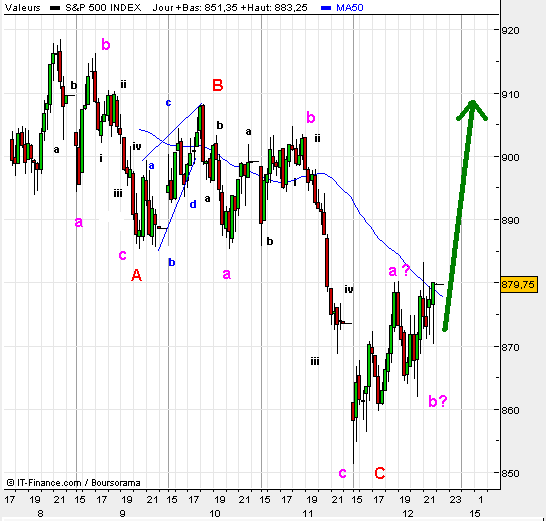This screenshot has height=521, width=552.
Task: Click the blue 'd' triangle label
Action: click(x=193, y=205)
